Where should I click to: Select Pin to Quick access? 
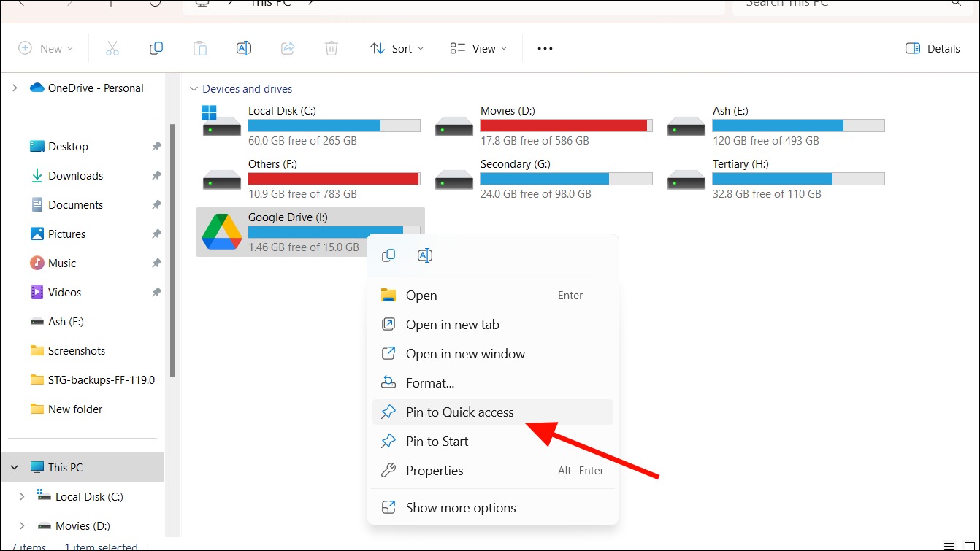click(x=492, y=412)
